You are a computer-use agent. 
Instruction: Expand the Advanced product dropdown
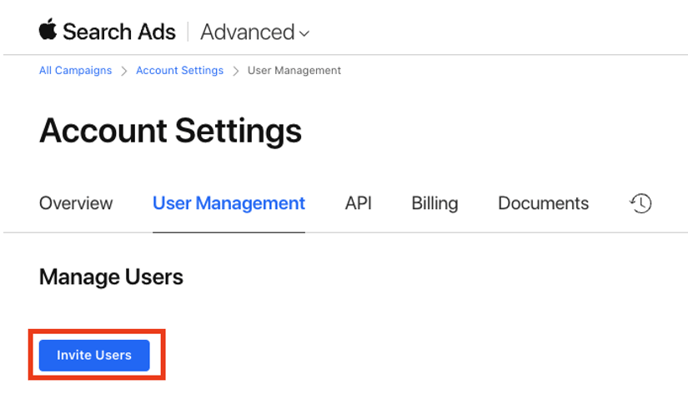point(255,32)
